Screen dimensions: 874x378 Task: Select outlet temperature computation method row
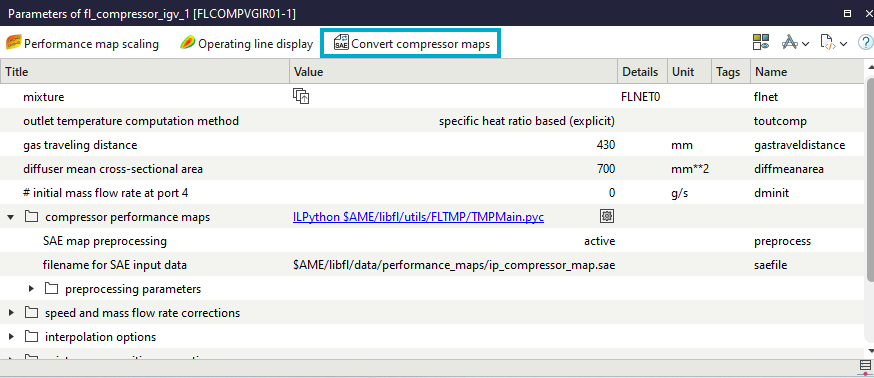click(x=432, y=120)
